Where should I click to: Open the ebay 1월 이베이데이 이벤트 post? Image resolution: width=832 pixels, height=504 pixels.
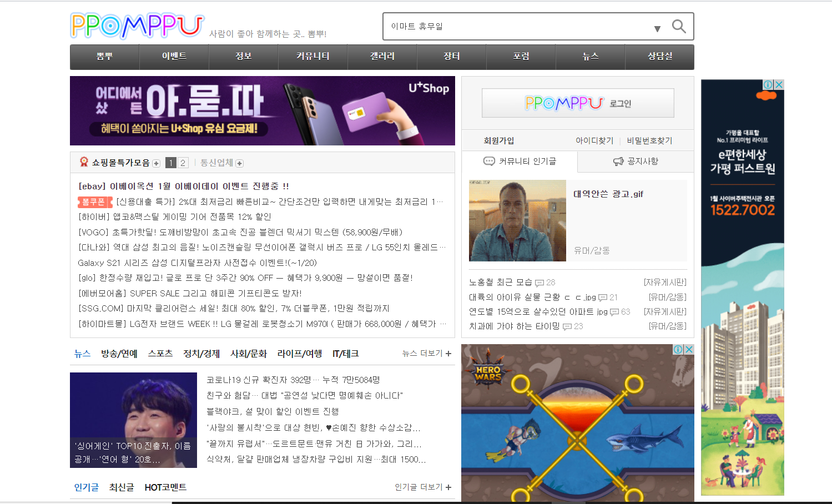click(x=184, y=186)
